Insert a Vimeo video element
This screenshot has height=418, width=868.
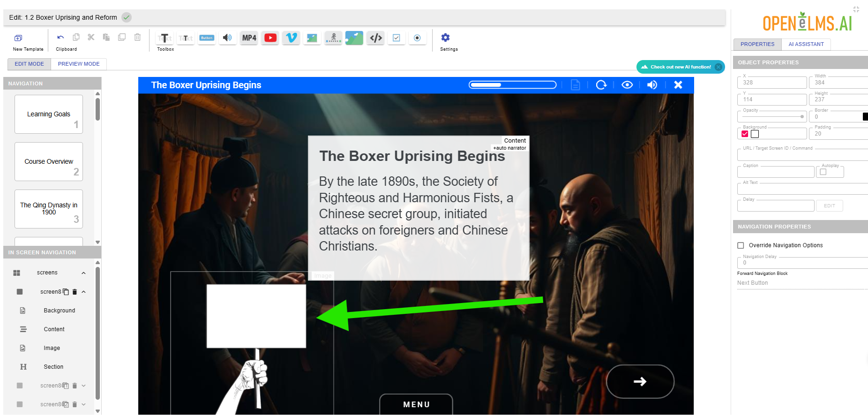point(291,38)
